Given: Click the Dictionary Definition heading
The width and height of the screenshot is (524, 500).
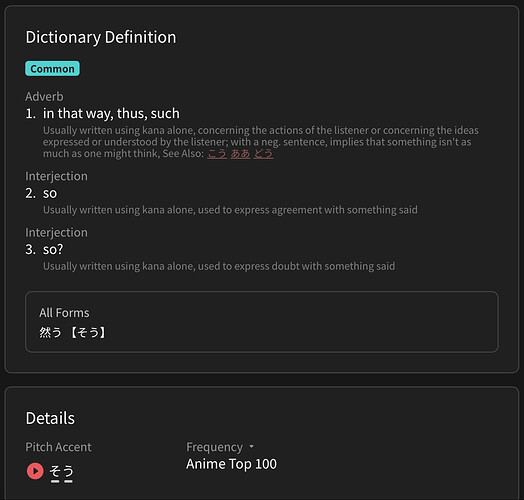Looking at the screenshot, I should pyautogui.click(x=101, y=37).
